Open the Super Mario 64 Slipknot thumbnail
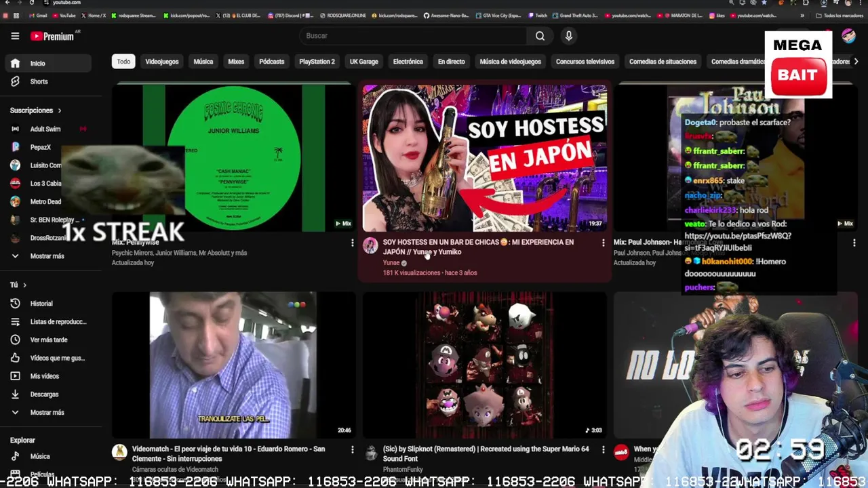 (485, 365)
